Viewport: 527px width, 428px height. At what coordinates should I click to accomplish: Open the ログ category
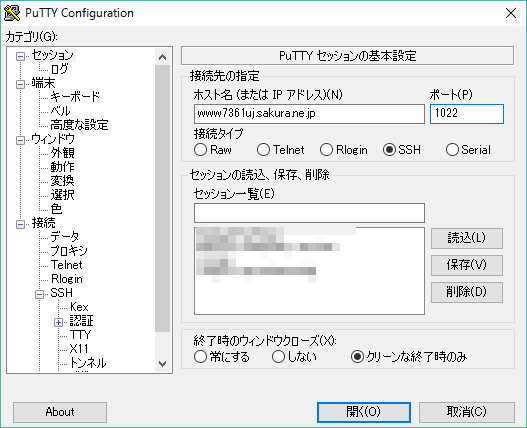[59, 69]
